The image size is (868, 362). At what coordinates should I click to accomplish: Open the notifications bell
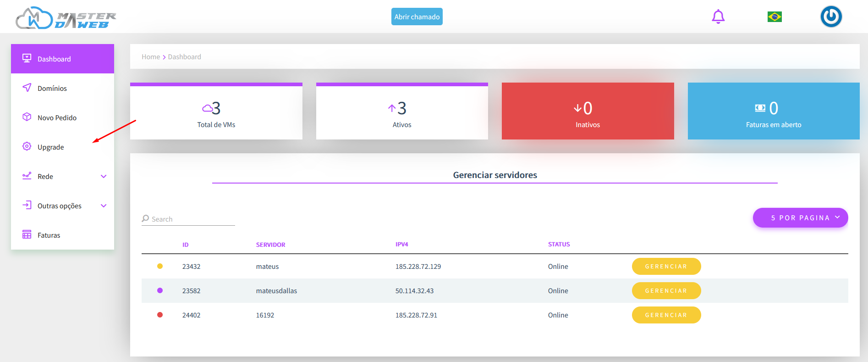pos(718,17)
